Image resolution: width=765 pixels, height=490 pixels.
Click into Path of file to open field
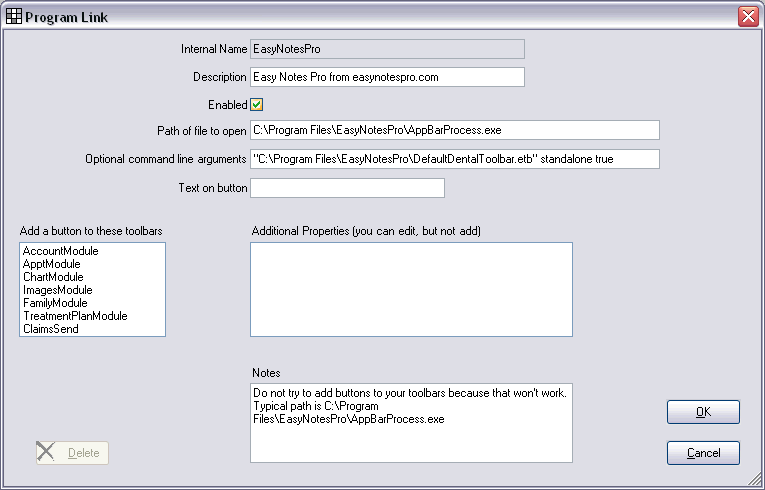(454, 130)
